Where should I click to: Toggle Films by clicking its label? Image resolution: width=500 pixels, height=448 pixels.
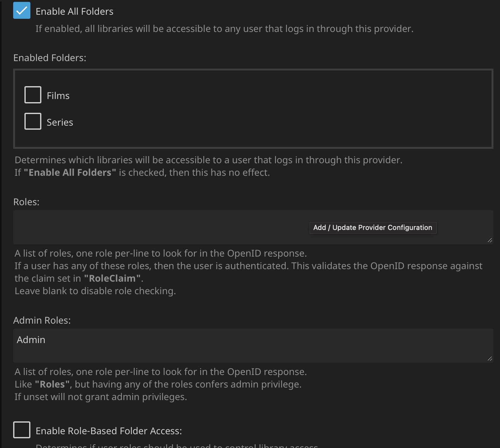pos(58,95)
